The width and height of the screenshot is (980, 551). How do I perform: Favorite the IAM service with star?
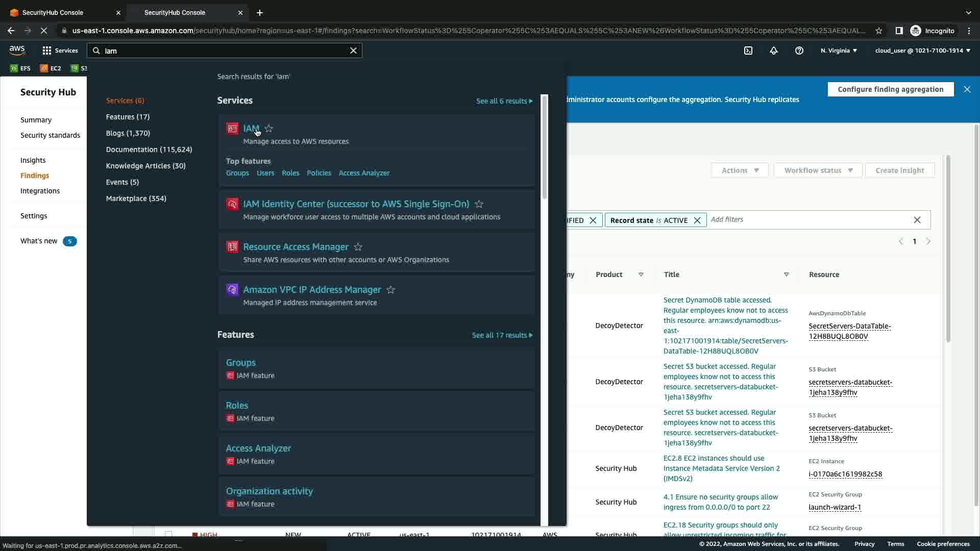point(269,129)
